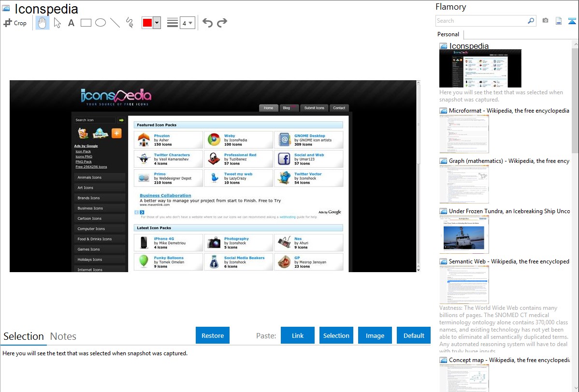The width and height of the screenshot is (579, 392).
Task: Open the Semantic Web snapshot thumbnail
Action: pos(464,285)
